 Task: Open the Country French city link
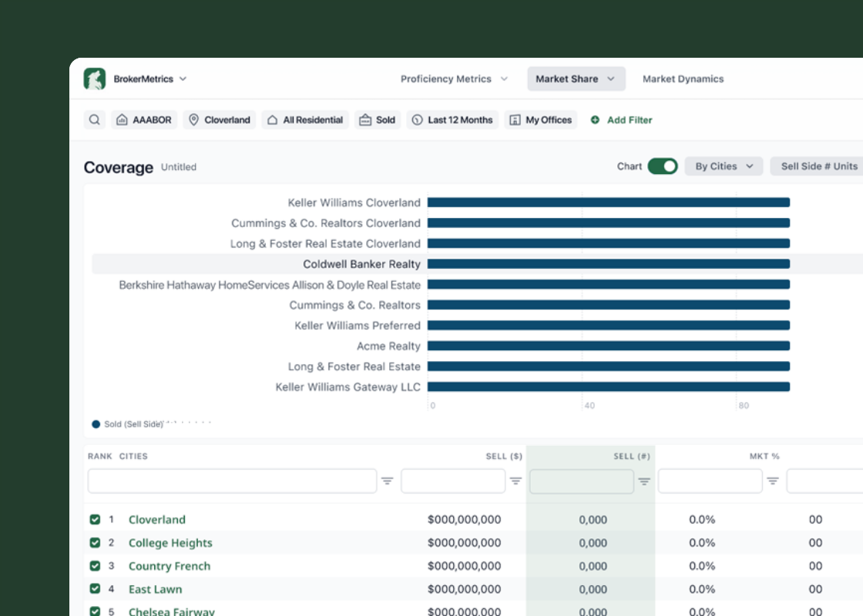pos(170,566)
